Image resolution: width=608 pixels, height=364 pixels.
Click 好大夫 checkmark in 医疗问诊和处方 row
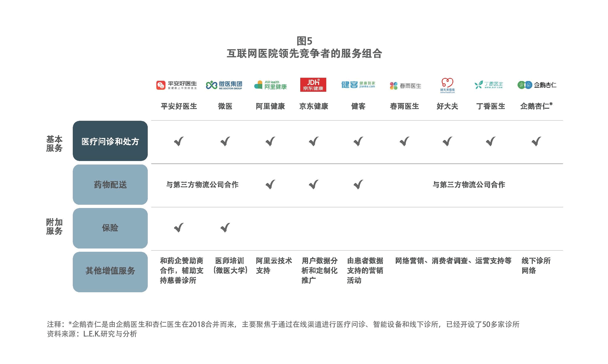(x=447, y=141)
